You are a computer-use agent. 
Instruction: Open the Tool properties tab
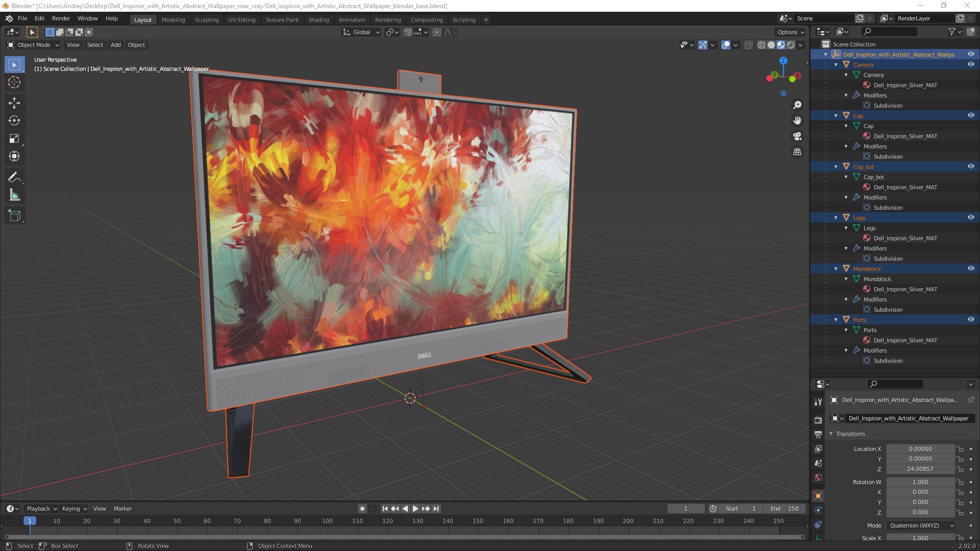point(818,402)
